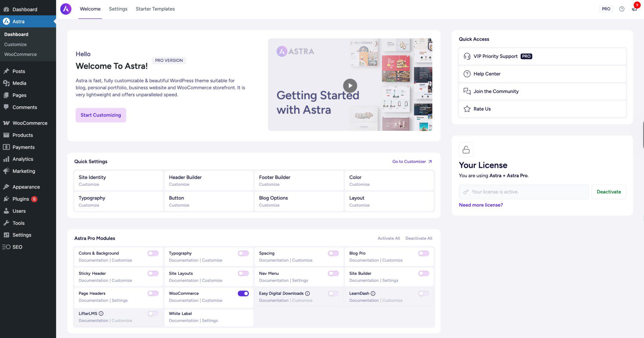Image resolution: width=644 pixels, height=338 pixels.
Task: Play the Getting Started with Astra video
Action: pos(350,86)
